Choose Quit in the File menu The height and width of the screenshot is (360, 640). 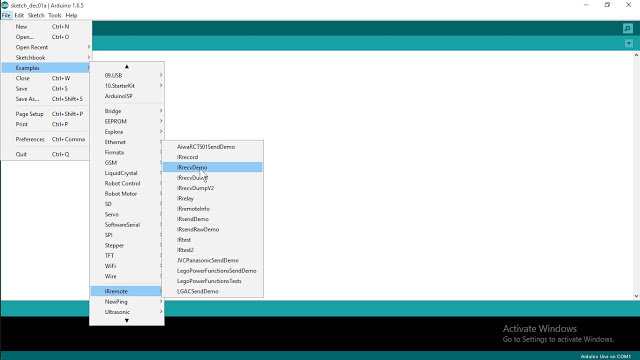click(46, 154)
